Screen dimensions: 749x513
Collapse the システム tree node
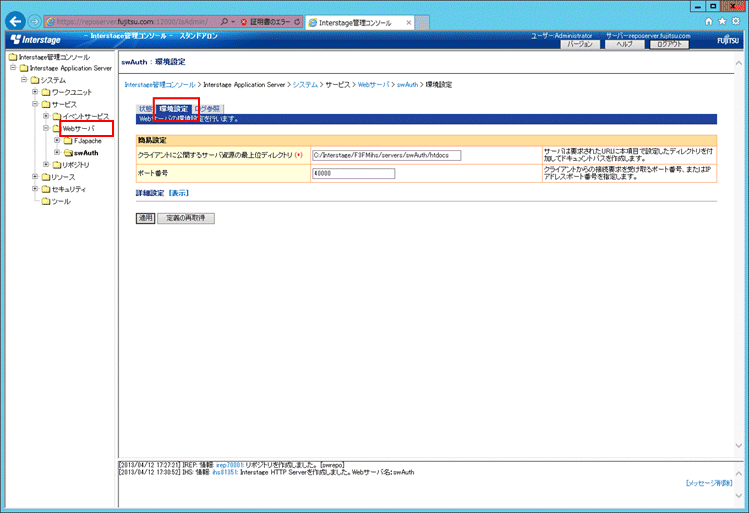tap(23, 80)
